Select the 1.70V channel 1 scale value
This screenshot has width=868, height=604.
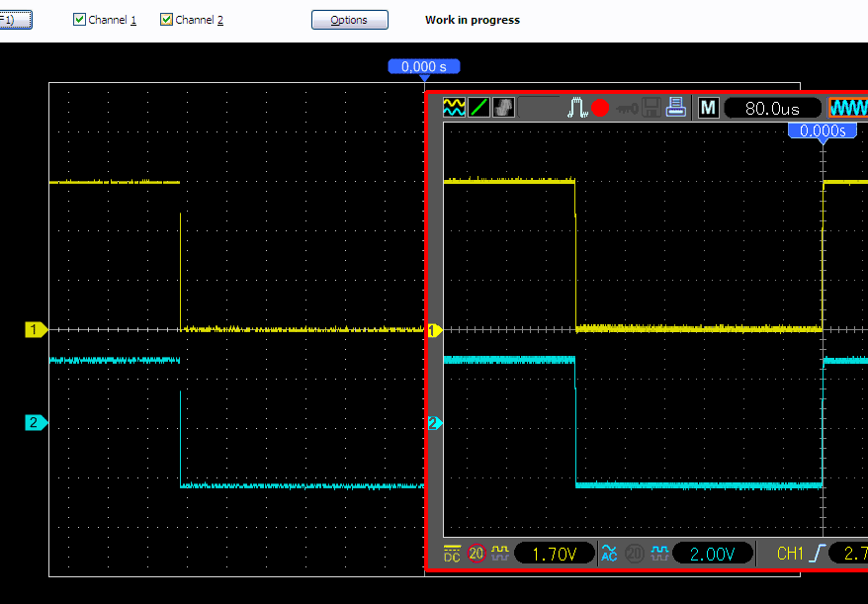pyautogui.click(x=555, y=554)
